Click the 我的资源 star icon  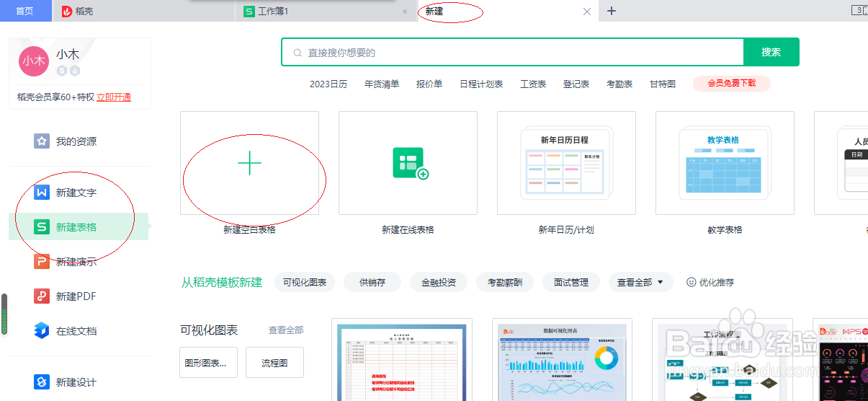[42, 141]
